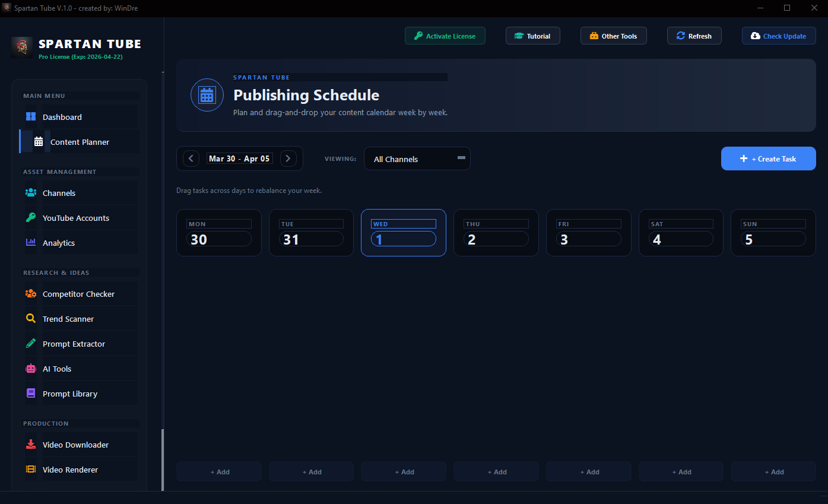The image size is (828, 504).
Task: Open the AI Tools icon
Action: click(x=30, y=369)
